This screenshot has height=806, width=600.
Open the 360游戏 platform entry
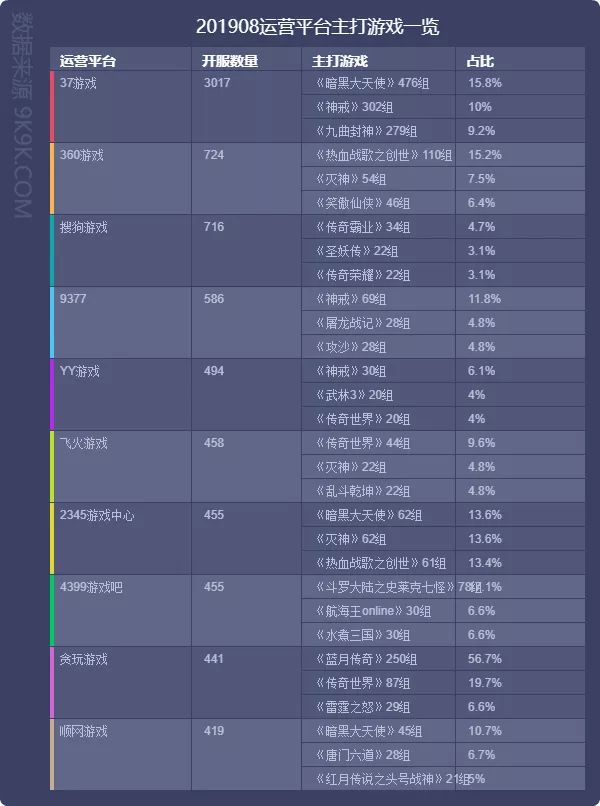click(x=82, y=155)
